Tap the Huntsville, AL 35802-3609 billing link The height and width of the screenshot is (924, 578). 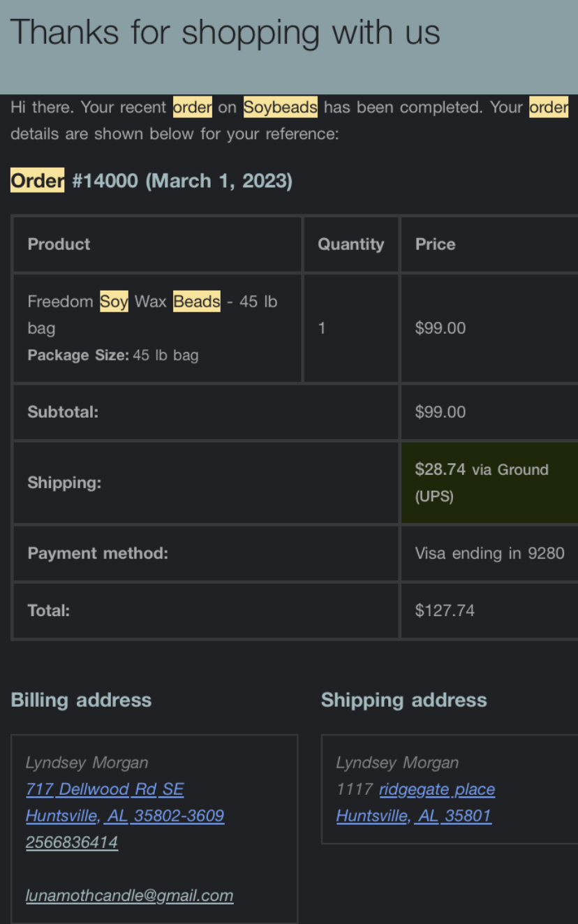tap(125, 816)
